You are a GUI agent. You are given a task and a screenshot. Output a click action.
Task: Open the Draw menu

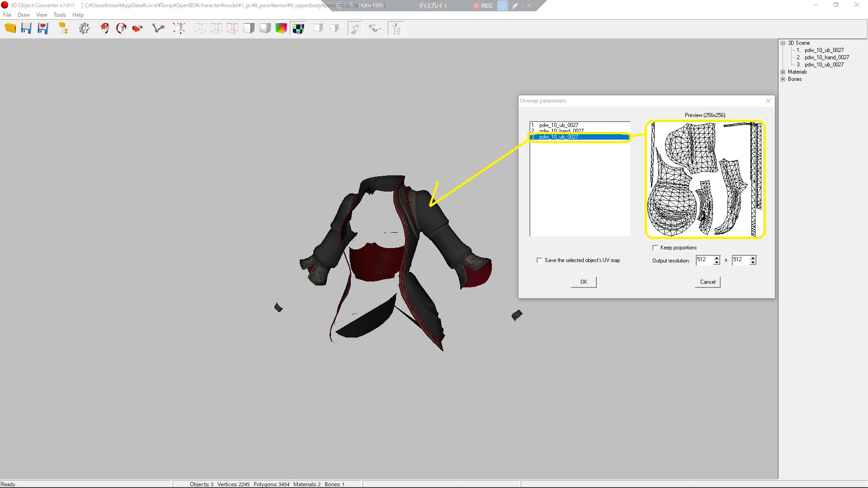coord(24,15)
